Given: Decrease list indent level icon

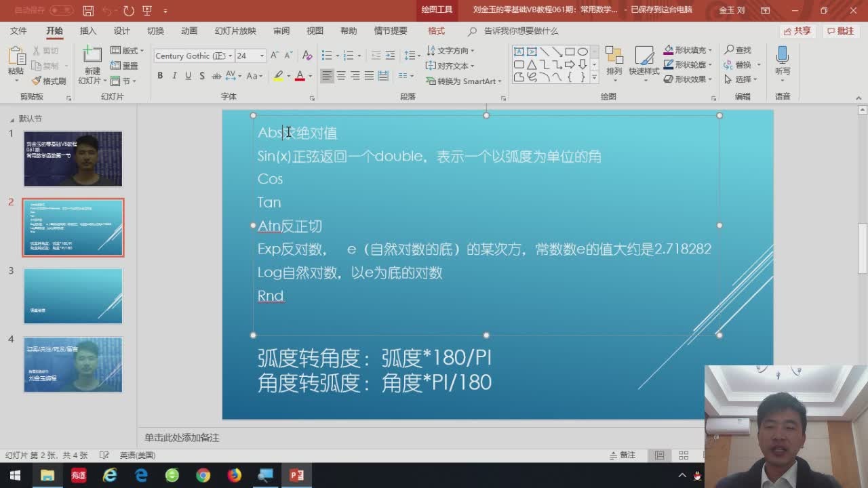Looking at the screenshot, I should [x=376, y=56].
